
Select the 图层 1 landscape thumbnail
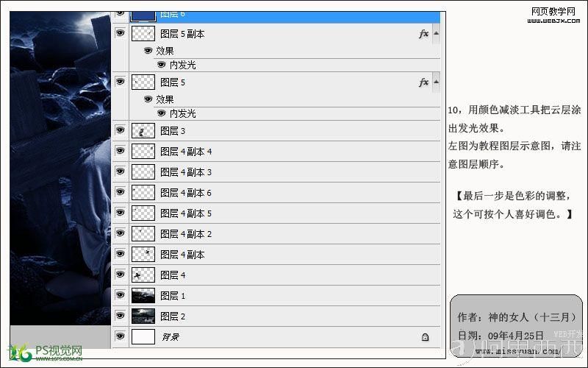[x=143, y=296]
